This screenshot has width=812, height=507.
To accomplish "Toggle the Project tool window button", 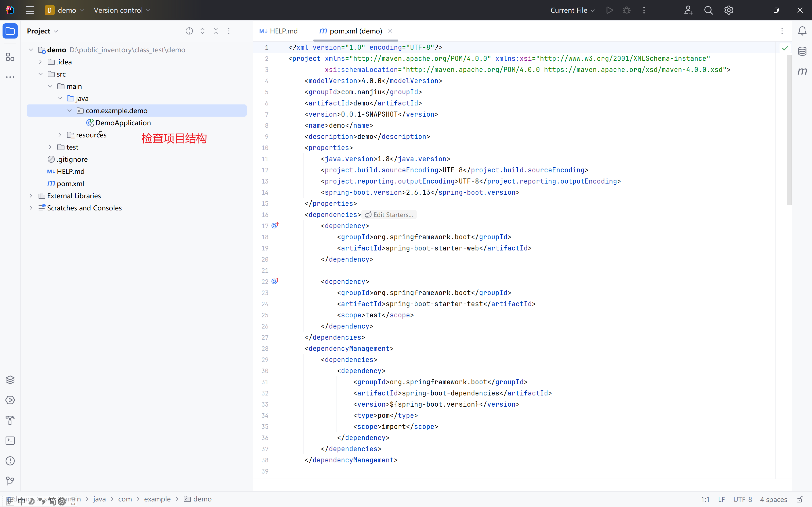I will 10,31.
